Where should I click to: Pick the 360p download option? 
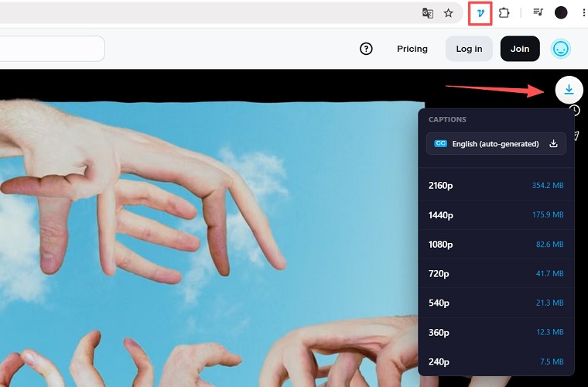(x=496, y=332)
